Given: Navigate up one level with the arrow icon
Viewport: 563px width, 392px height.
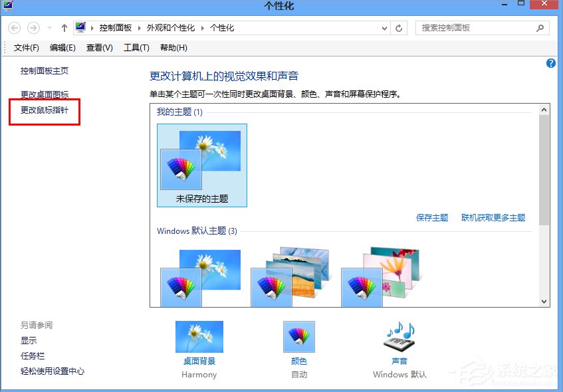Looking at the screenshot, I should (x=64, y=28).
